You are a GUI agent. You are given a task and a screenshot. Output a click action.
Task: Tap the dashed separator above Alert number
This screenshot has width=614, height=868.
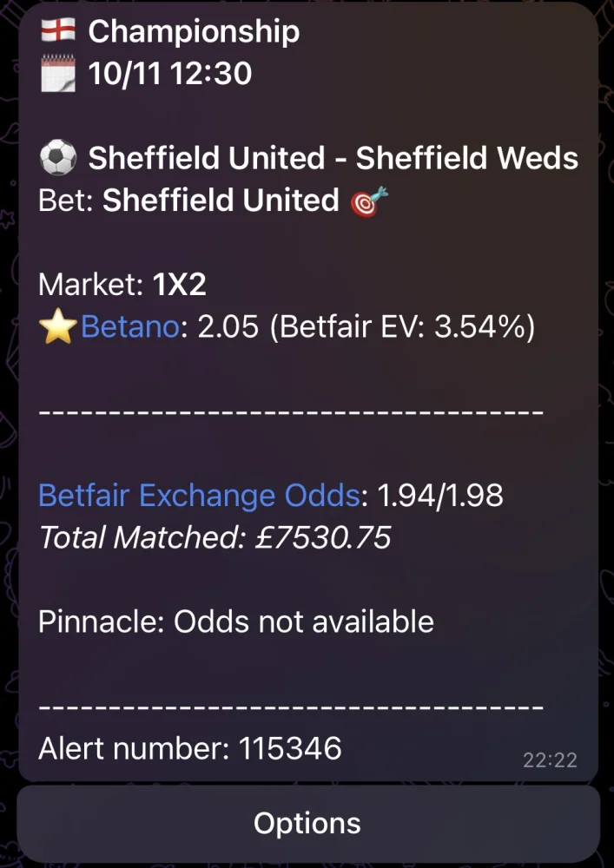coord(291,707)
